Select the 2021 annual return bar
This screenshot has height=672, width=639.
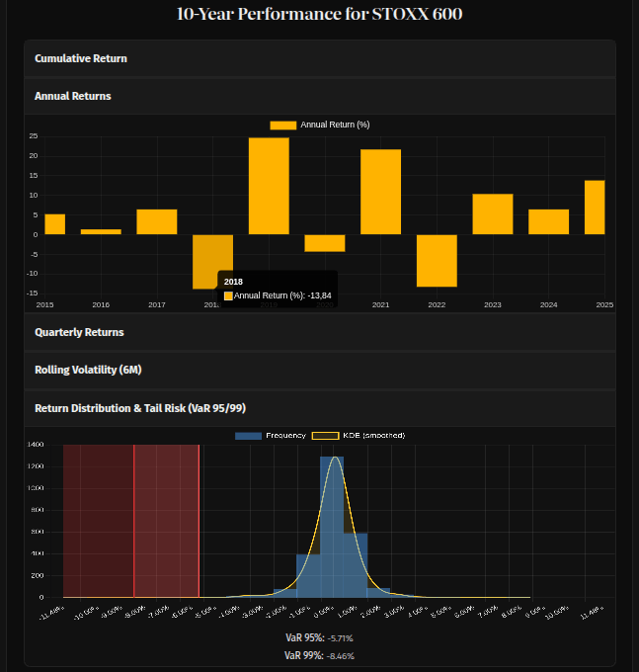click(380, 192)
